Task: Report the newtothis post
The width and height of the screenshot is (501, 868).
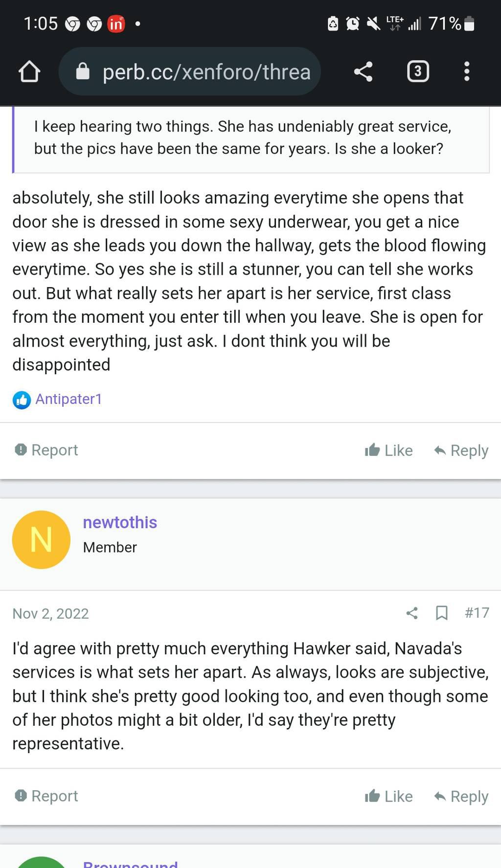Action: tap(47, 796)
